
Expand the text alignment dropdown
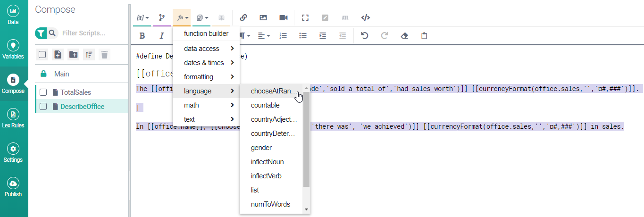pos(264,36)
